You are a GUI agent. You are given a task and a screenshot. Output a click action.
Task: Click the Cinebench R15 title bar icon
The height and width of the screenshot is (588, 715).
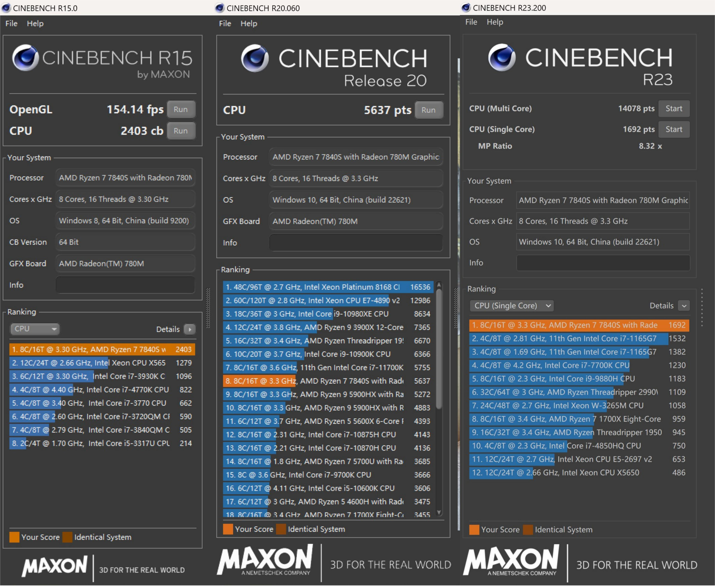tap(6, 8)
